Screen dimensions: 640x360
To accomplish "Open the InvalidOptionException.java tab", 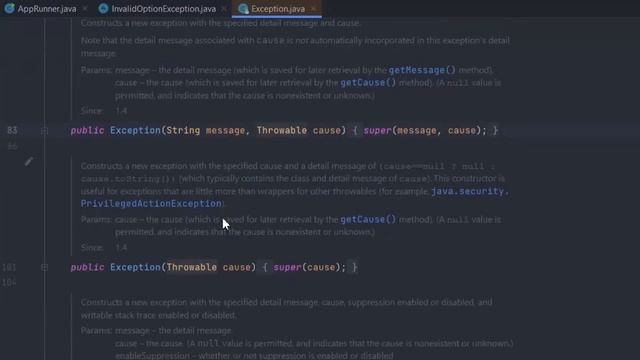I will (163, 9).
